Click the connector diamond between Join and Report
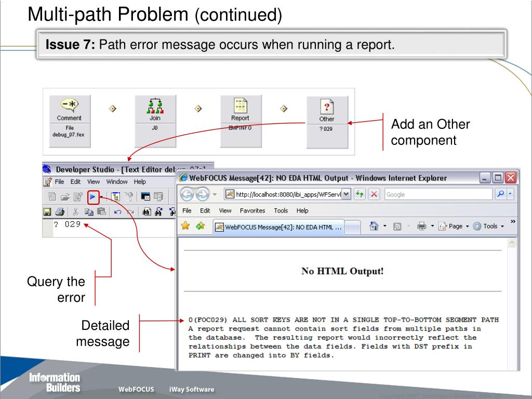Viewport: 532px width, 399px height. (198, 109)
